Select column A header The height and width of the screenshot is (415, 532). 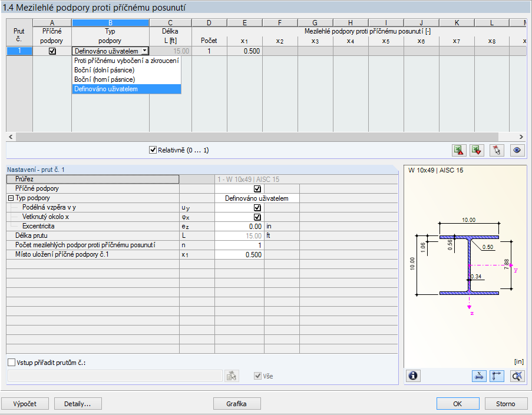52,23
